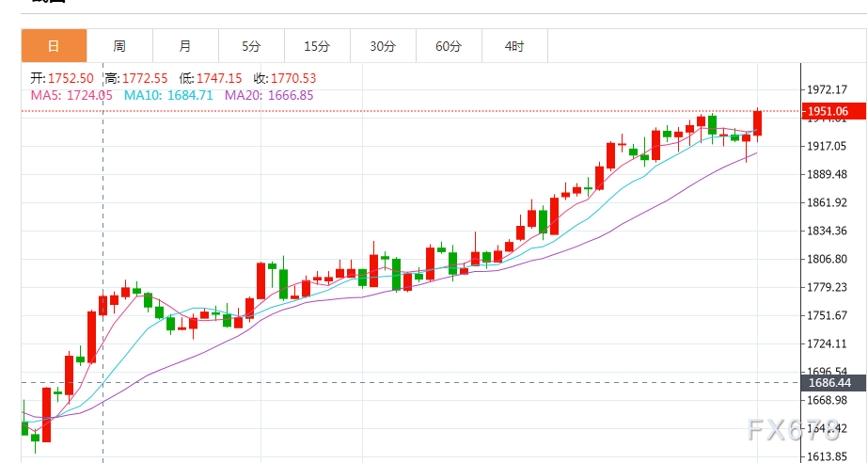This screenshot has width=868, height=463.
Task: Select the 30分 timeframe tab
Action: (383, 46)
